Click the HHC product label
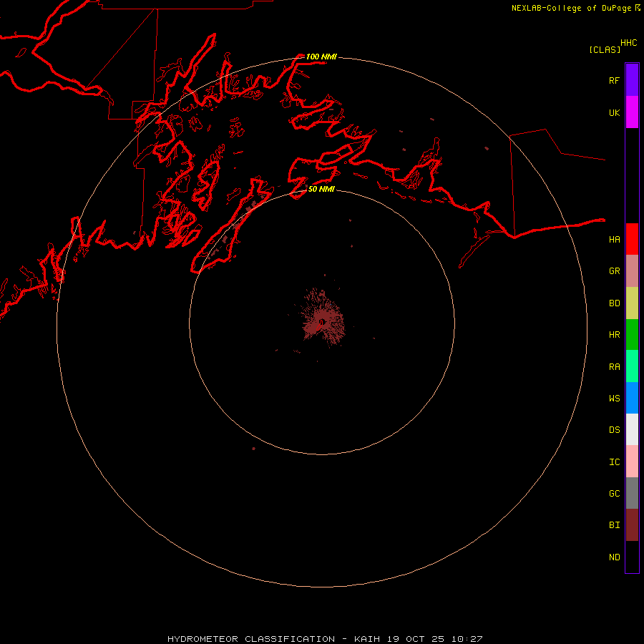 point(628,43)
